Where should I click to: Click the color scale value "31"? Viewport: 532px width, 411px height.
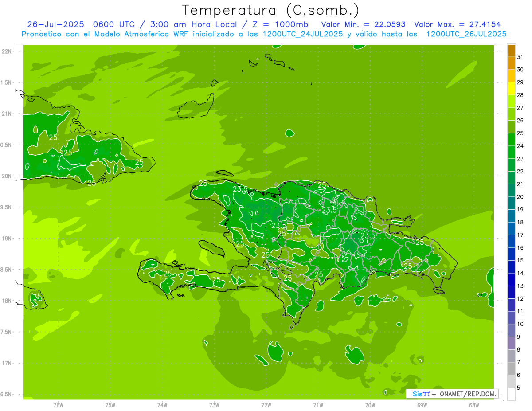(x=520, y=57)
